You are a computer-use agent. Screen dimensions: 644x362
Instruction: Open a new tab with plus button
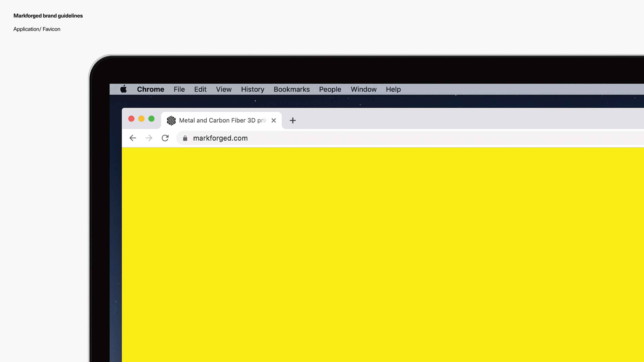292,120
